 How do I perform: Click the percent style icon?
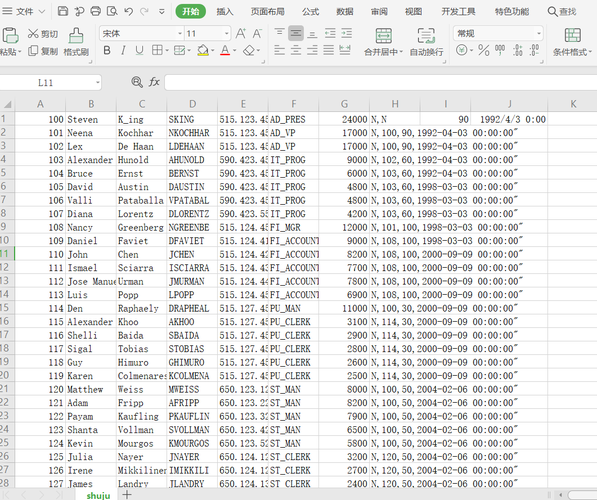[484, 50]
